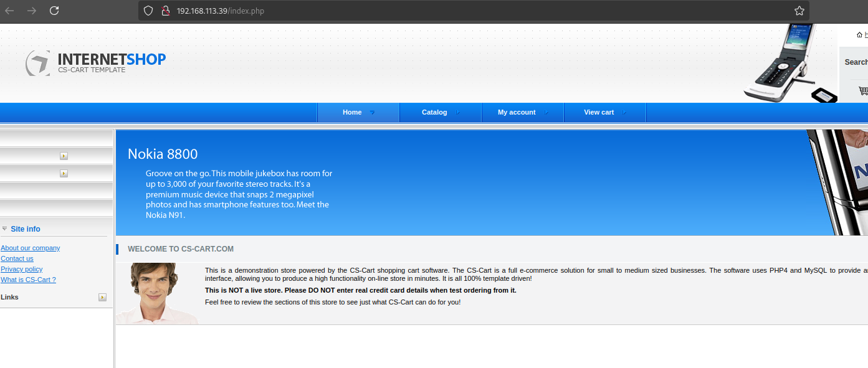This screenshot has width=868, height=368.
Task: Click the Links sidebar label
Action: 9,297
